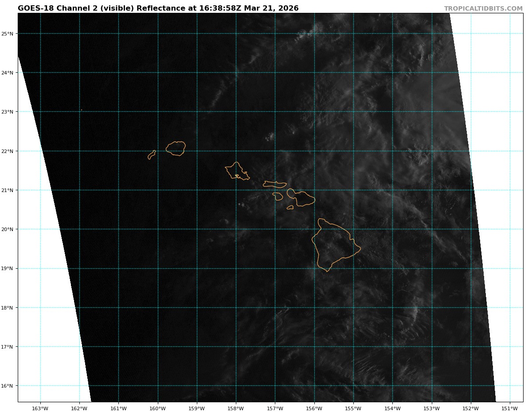
Task: Click the tiny Kahoolawe island outline
Action: pyautogui.click(x=290, y=207)
